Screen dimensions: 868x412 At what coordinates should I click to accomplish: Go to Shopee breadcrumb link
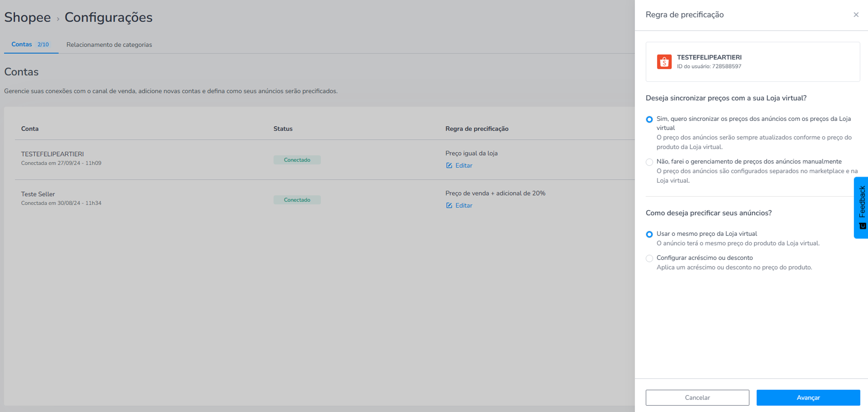tap(27, 17)
